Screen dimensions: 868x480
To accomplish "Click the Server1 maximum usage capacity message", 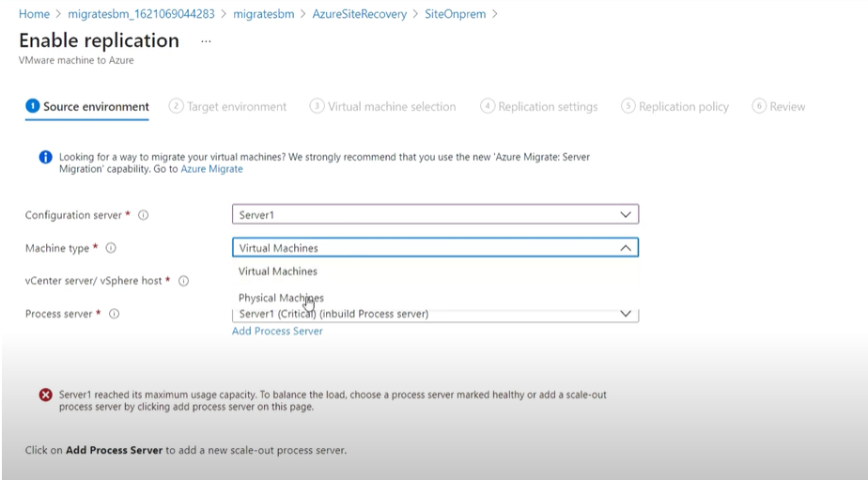I will pos(333,401).
